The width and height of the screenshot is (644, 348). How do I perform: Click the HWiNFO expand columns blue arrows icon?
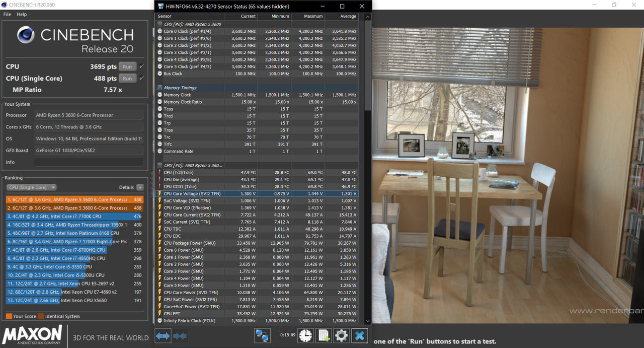(163, 335)
